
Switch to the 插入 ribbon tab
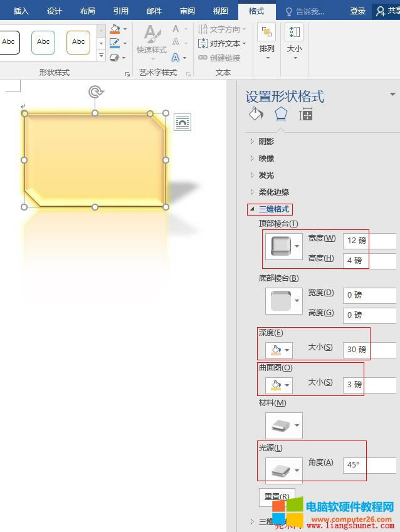point(21,11)
